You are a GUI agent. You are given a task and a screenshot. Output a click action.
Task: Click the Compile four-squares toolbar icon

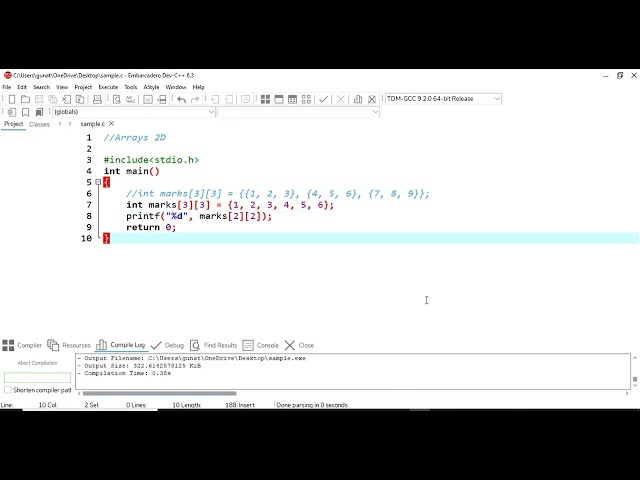point(265,99)
